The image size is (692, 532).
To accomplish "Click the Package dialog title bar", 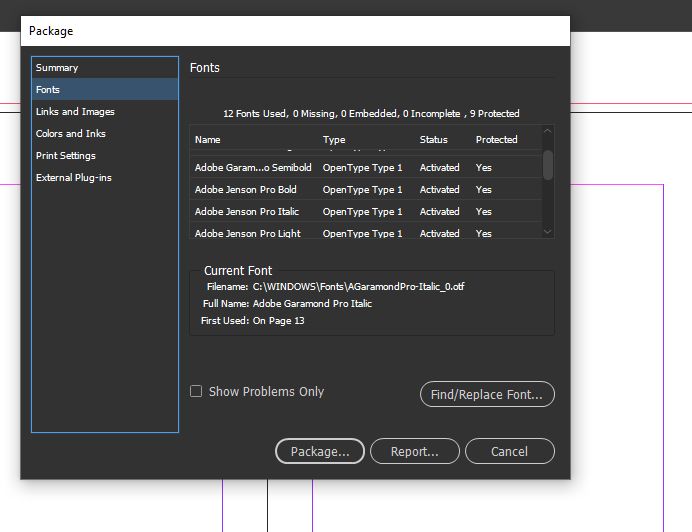I will pyautogui.click(x=295, y=31).
